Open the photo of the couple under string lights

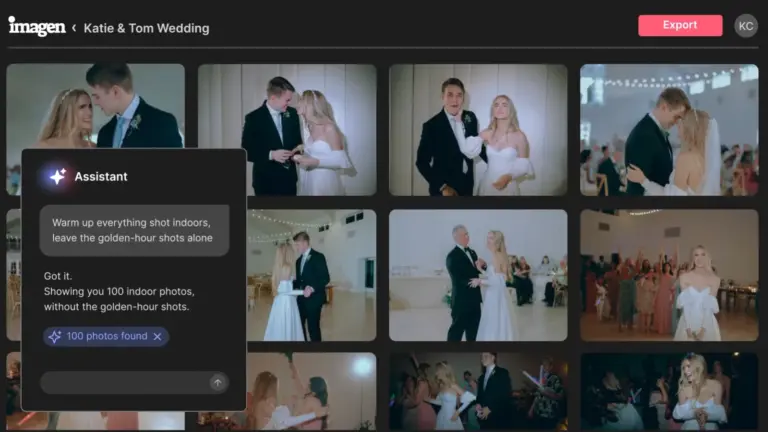[669, 130]
